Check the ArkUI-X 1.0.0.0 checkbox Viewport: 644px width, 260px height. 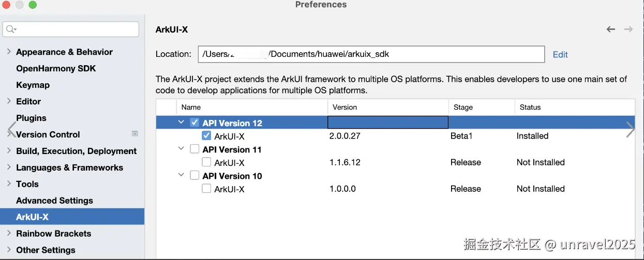pyautogui.click(x=206, y=189)
